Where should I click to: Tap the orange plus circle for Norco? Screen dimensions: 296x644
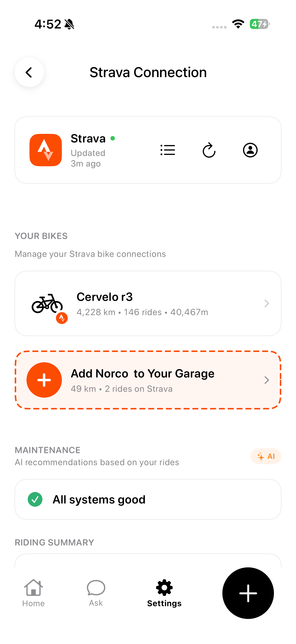[x=44, y=380]
